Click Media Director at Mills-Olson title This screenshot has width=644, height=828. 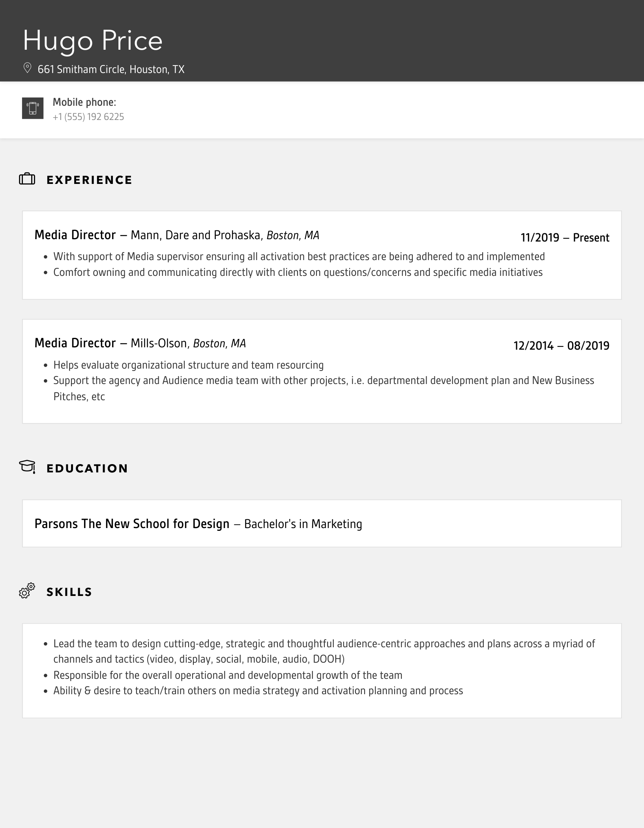point(75,343)
